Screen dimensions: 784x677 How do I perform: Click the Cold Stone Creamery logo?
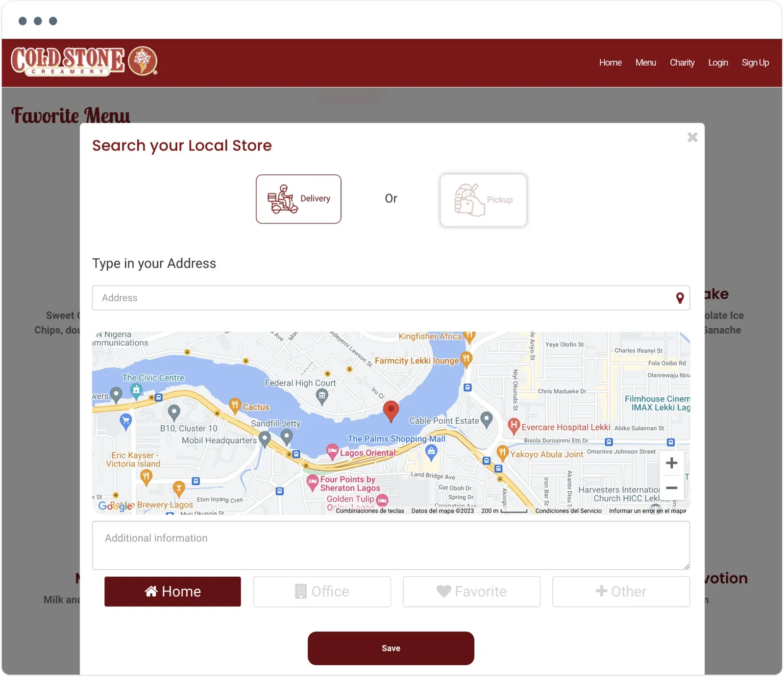click(x=84, y=61)
